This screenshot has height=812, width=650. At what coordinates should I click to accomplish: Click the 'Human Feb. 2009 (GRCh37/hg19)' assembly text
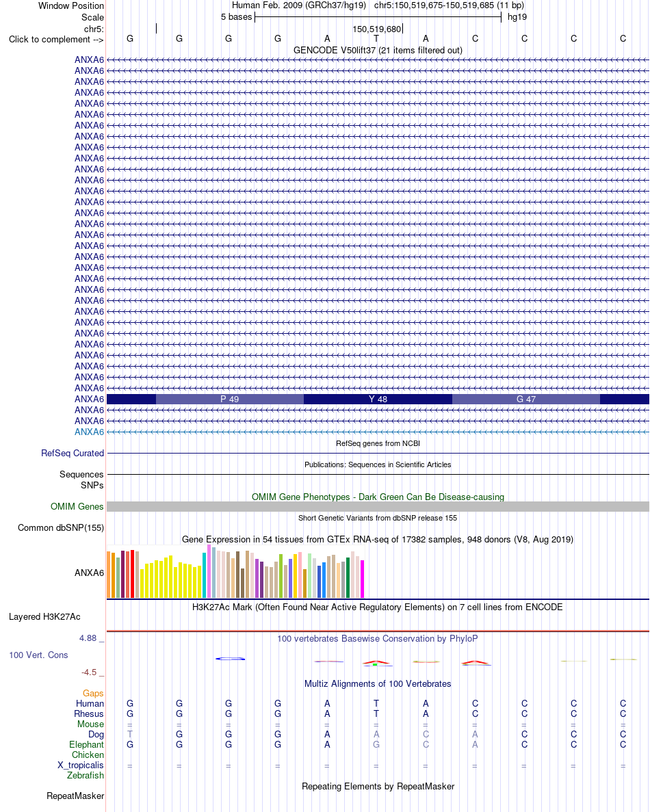coord(299,5)
